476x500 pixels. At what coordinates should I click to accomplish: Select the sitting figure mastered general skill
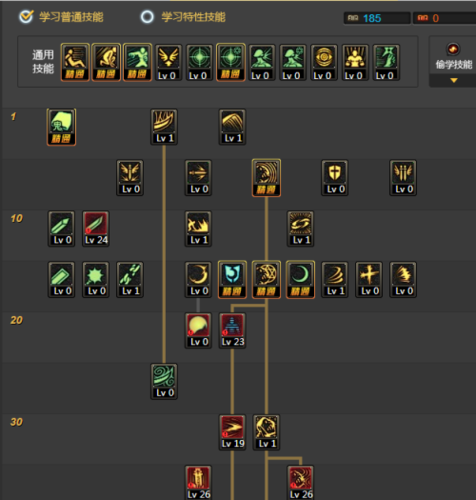(x=75, y=62)
